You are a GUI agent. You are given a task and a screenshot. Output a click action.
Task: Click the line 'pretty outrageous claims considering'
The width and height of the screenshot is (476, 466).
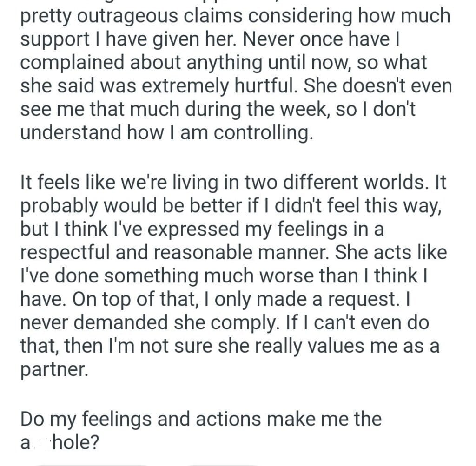coord(235,16)
